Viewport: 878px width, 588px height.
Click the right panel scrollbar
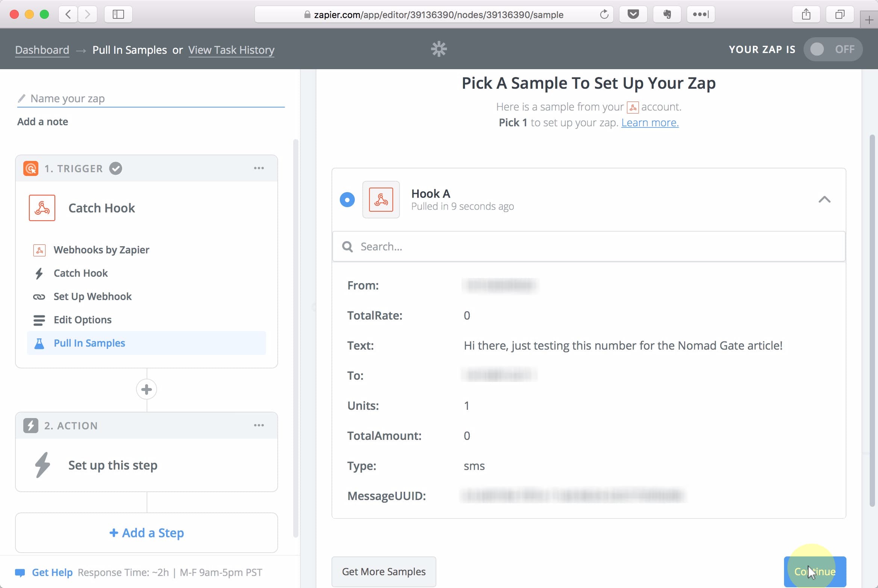click(x=872, y=320)
